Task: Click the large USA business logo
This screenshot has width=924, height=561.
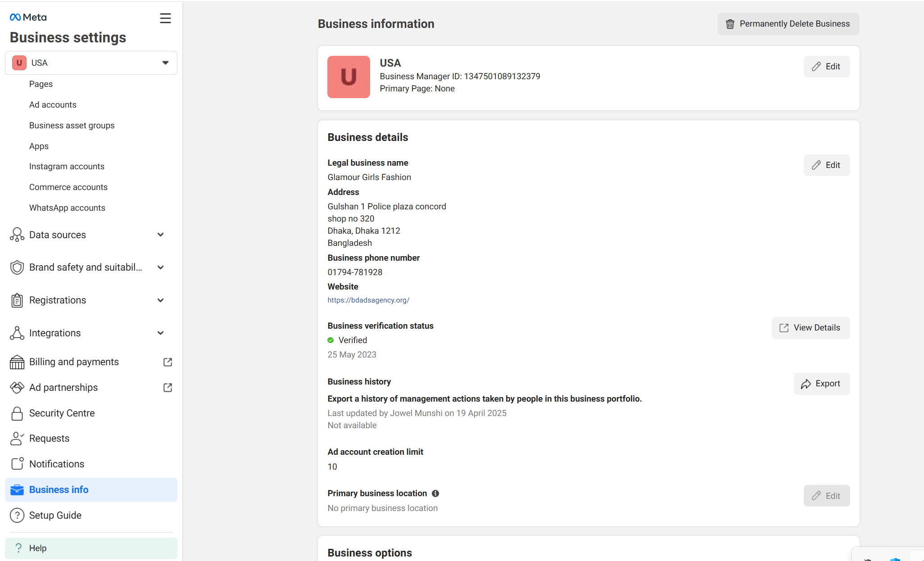Action: 349,77
